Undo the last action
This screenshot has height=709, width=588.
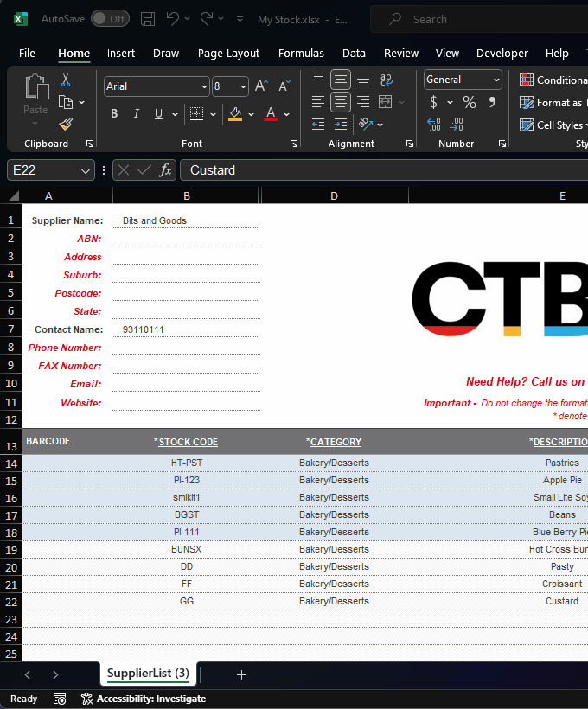[x=172, y=18]
